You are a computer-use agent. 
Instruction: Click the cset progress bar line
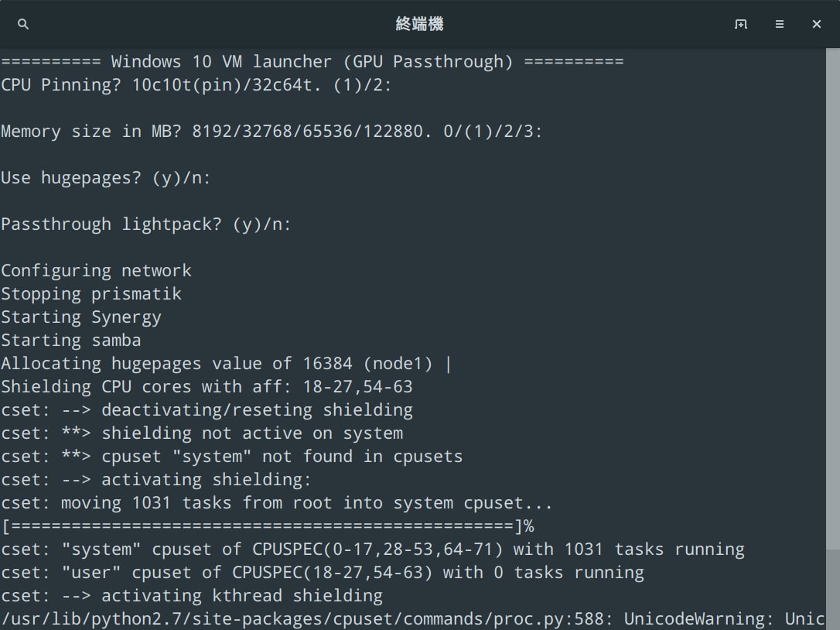pos(268,526)
